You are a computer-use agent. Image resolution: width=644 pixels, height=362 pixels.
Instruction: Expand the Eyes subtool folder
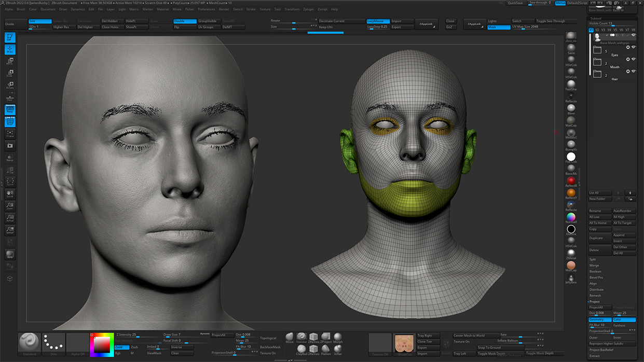coord(597,50)
